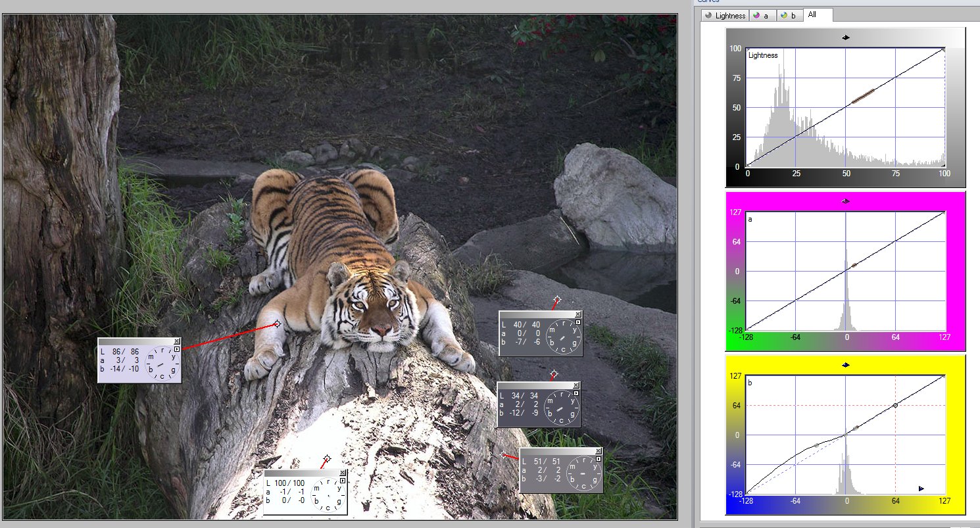Image resolution: width=980 pixels, height=528 pixels.
Task: Open the options arrow on the L 51/51 readout
Action: [x=598, y=460]
